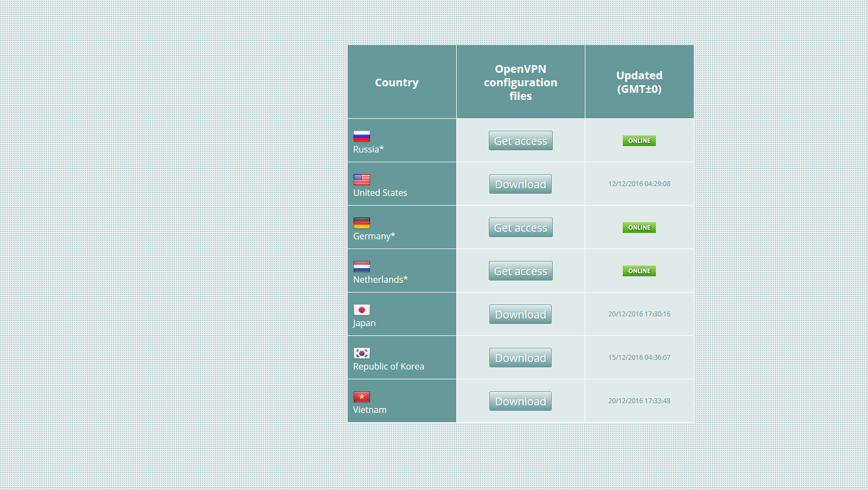Get access to the Germany configuration
The image size is (868, 490).
tap(521, 227)
